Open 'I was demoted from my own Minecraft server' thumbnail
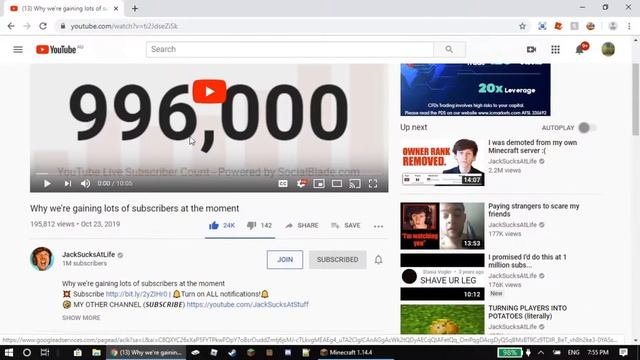Image resolution: width=640 pixels, height=360 pixels. 442,162
